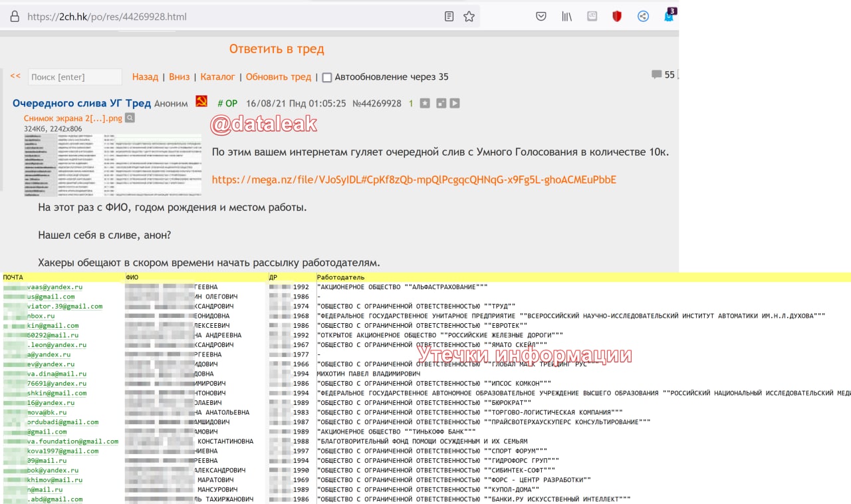Enable the Автообновление checkbox
This screenshot has height=504, width=851.
coord(327,77)
